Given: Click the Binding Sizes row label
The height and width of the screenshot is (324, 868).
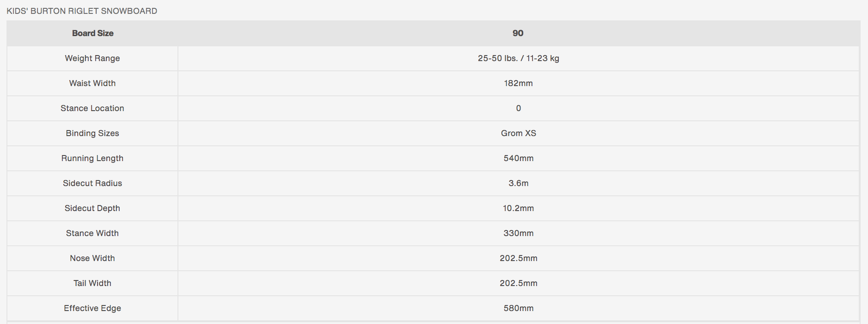Looking at the screenshot, I should (x=92, y=133).
